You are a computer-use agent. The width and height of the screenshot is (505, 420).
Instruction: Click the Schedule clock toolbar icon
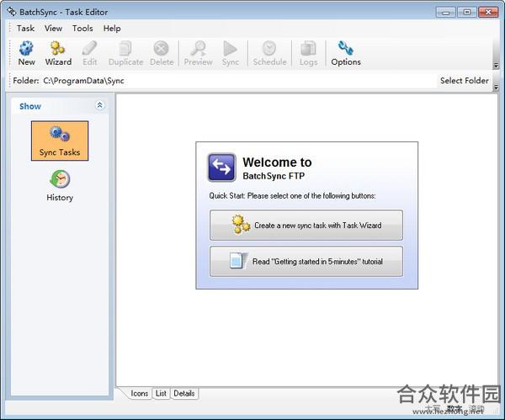click(x=269, y=53)
